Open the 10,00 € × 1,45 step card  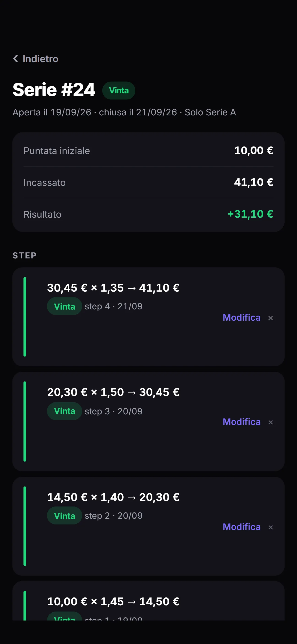(x=148, y=601)
